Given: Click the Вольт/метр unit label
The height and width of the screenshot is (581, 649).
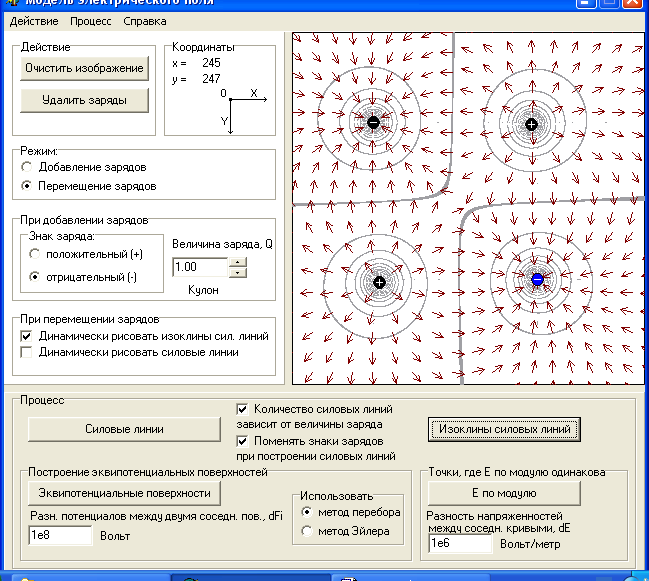Looking at the screenshot, I should coord(530,544).
